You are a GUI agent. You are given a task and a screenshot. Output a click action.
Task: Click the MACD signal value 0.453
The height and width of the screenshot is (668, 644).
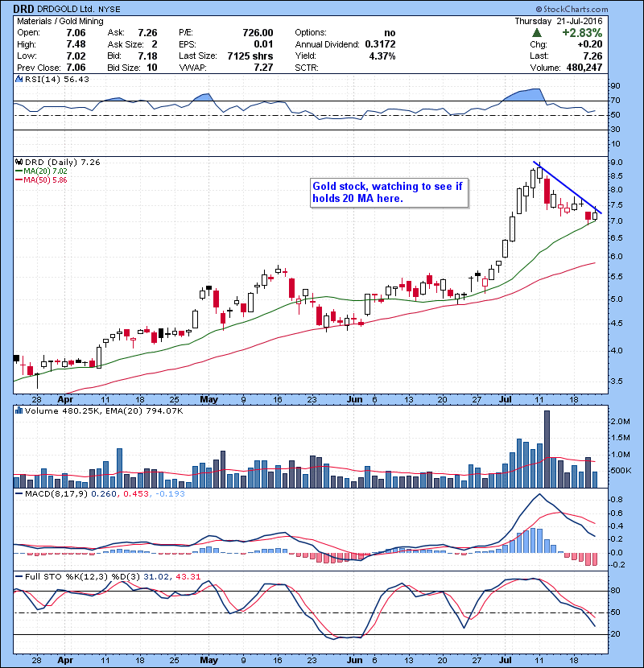[135, 494]
